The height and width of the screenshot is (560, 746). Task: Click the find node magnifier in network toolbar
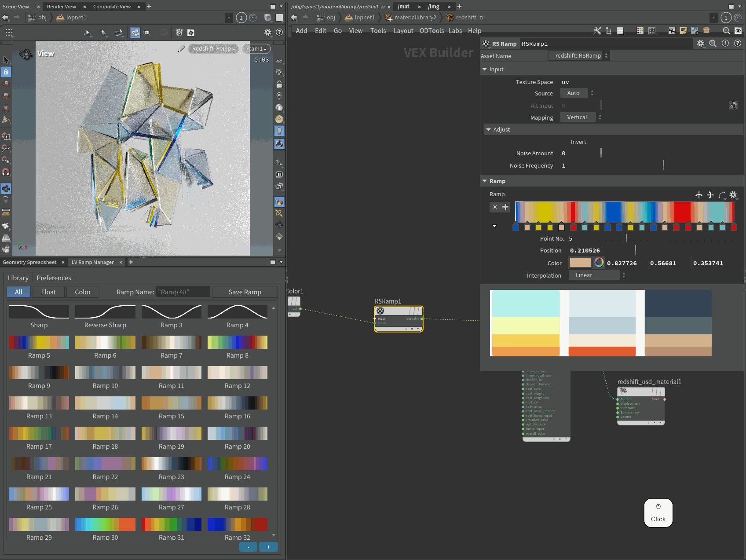[x=726, y=31]
